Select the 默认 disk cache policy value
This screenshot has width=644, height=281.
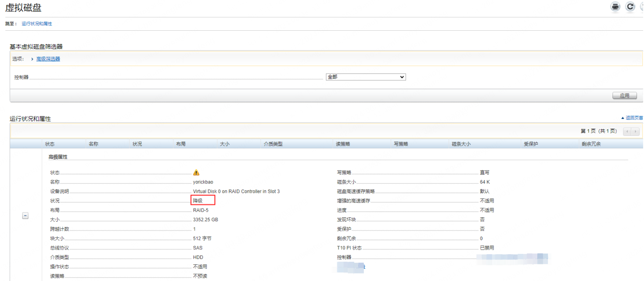click(x=485, y=191)
